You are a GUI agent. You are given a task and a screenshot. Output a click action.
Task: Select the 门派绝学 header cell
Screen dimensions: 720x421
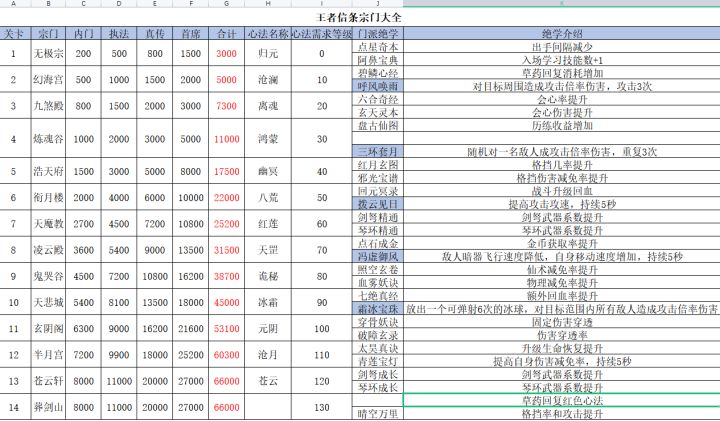tap(378, 34)
